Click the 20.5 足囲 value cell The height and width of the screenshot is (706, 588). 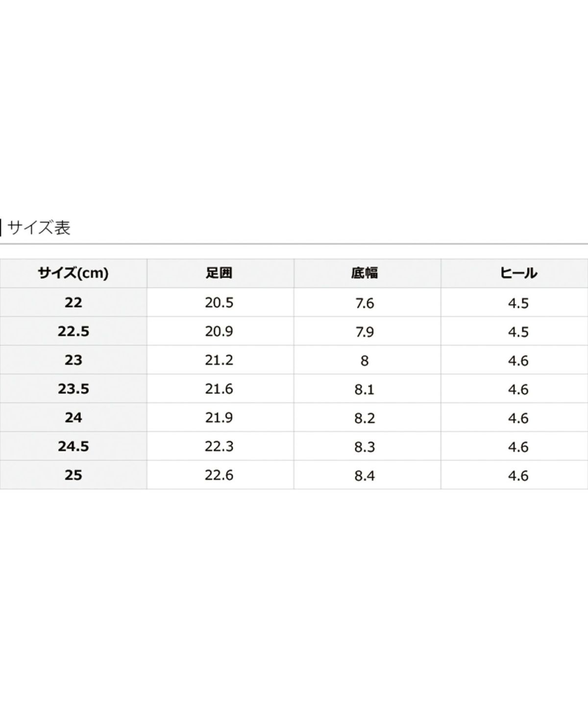click(219, 303)
